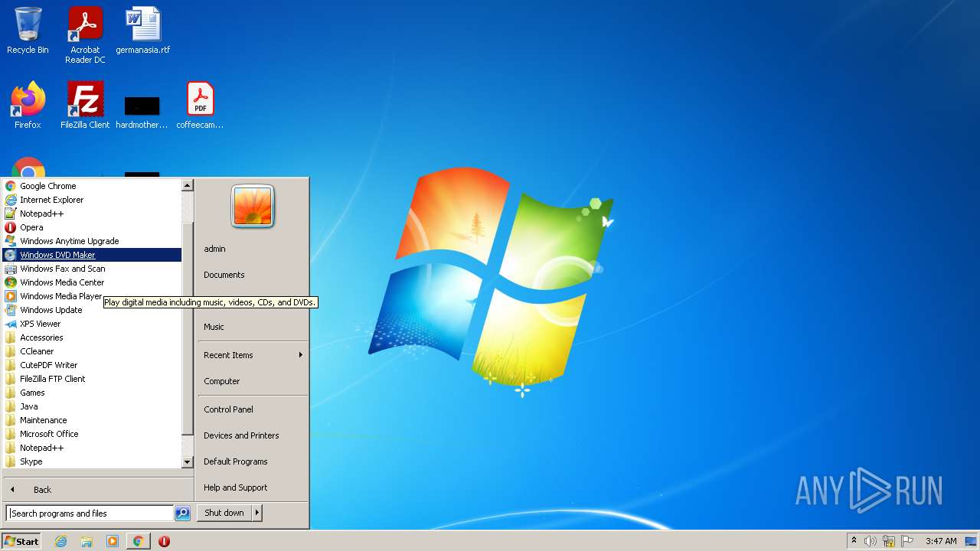The image size is (980, 551).
Task: Launch Windows DVD Maker
Action: coord(92,255)
